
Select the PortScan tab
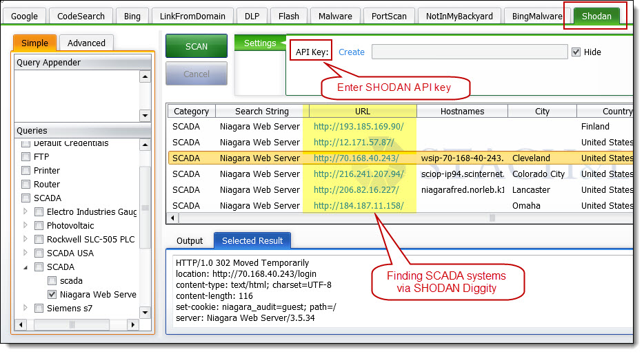pos(389,17)
